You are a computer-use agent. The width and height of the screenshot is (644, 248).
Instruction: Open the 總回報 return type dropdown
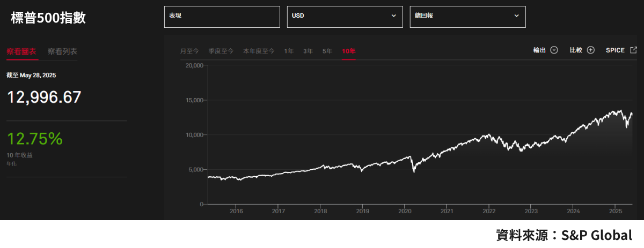pos(468,17)
